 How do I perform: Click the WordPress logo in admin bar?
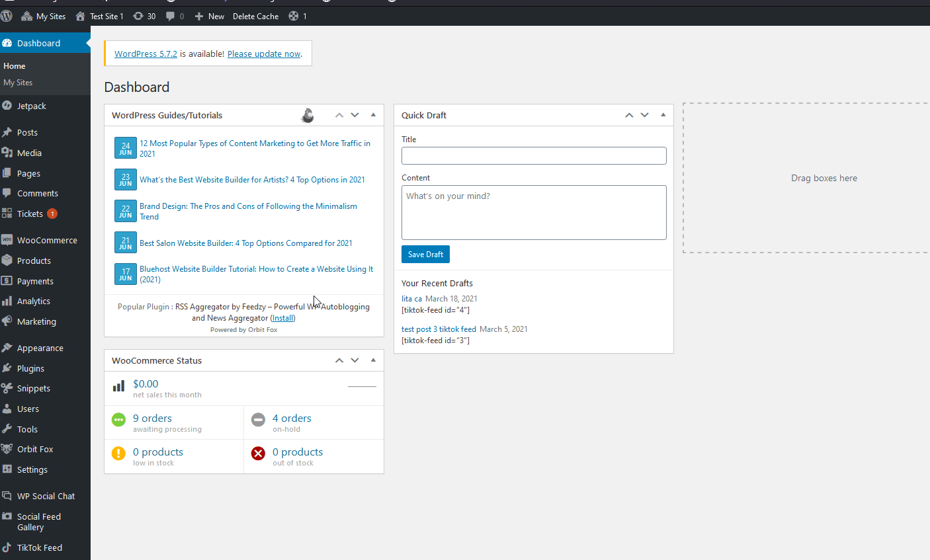click(7, 16)
